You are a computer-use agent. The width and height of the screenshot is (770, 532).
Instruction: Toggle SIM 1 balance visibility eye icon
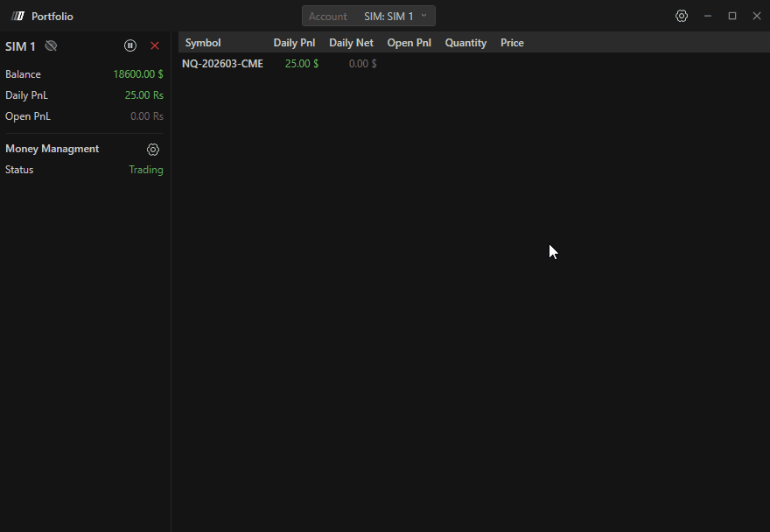[51, 46]
